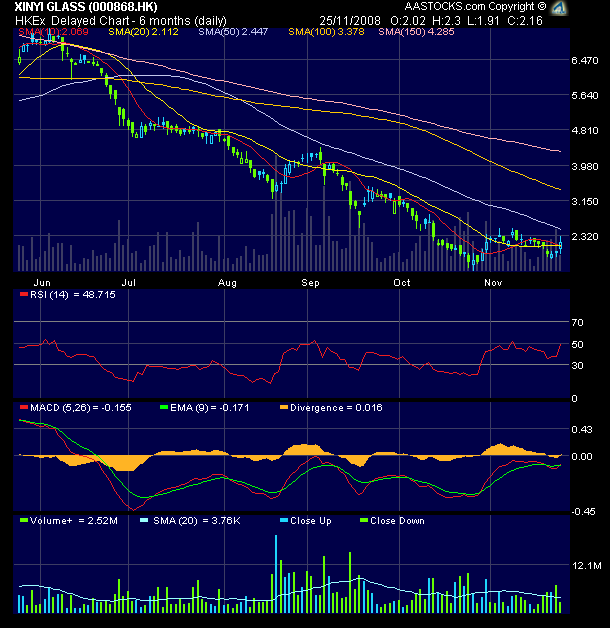Click the RSI (14) = 48.715 legend
Screen dimensions: 610x628
(x=72, y=295)
